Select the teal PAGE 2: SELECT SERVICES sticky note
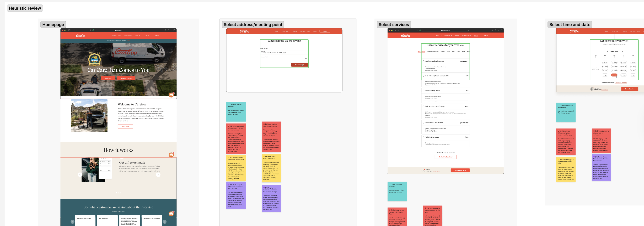The image size is (644, 226). coord(397,191)
